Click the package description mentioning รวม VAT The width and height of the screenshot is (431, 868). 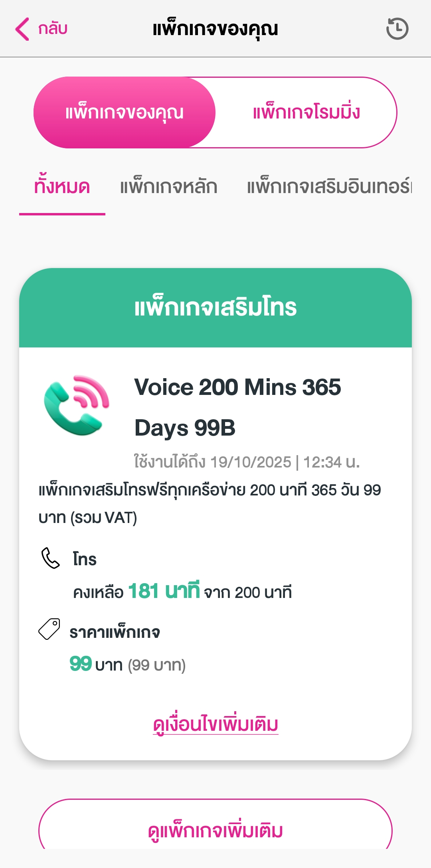pyautogui.click(x=210, y=504)
